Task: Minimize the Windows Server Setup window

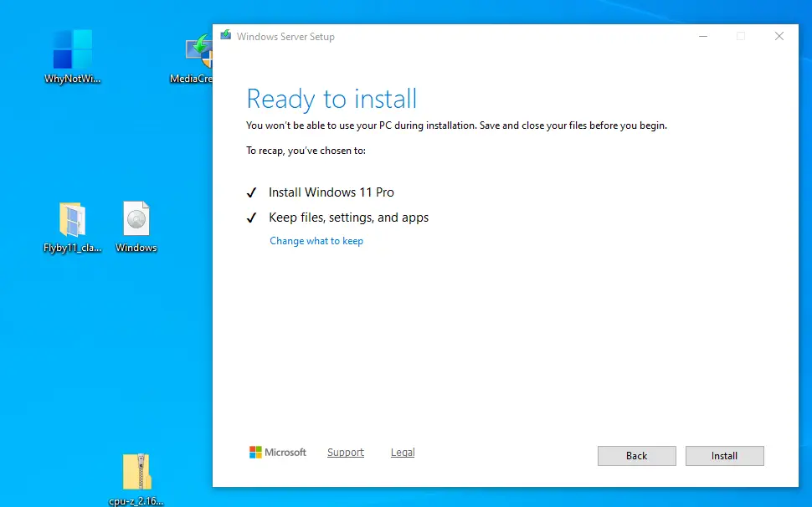Action: (702, 36)
